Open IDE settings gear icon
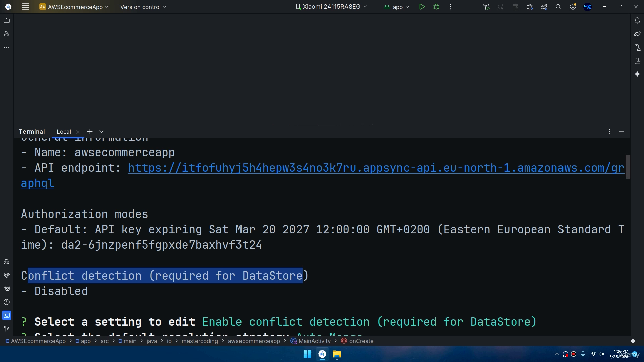 coord(573,7)
